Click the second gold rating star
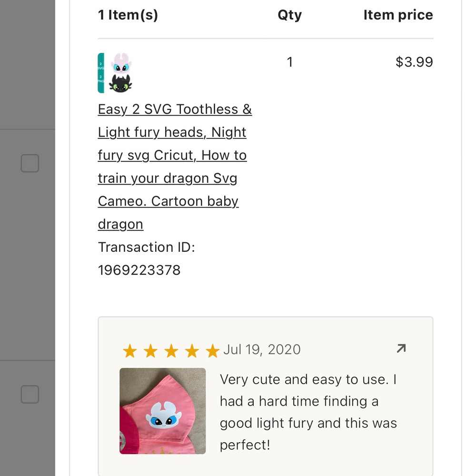Viewport: 476px width, 476px height. pyautogui.click(x=150, y=352)
